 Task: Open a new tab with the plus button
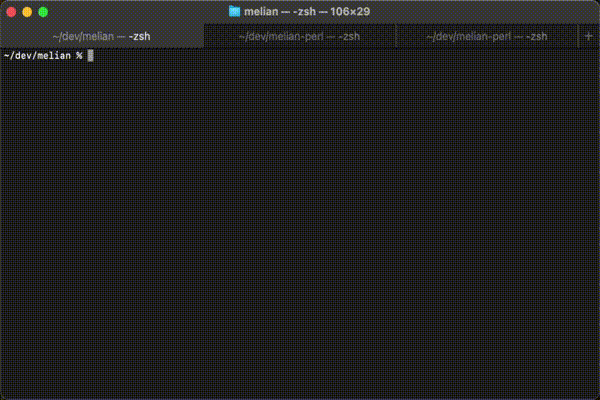588,36
